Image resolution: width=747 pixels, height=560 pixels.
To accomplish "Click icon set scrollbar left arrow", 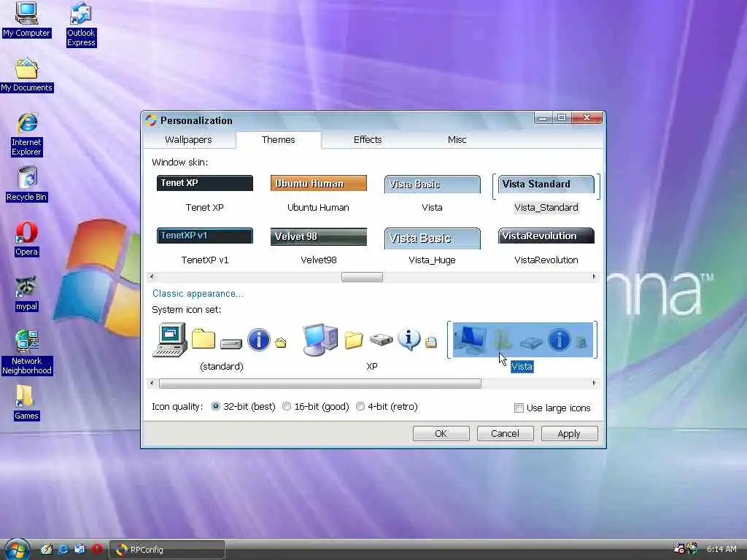I will (152, 383).
